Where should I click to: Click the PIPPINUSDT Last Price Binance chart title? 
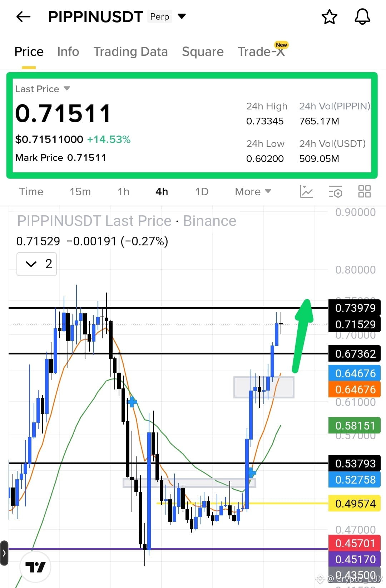(x=127, y=221)
